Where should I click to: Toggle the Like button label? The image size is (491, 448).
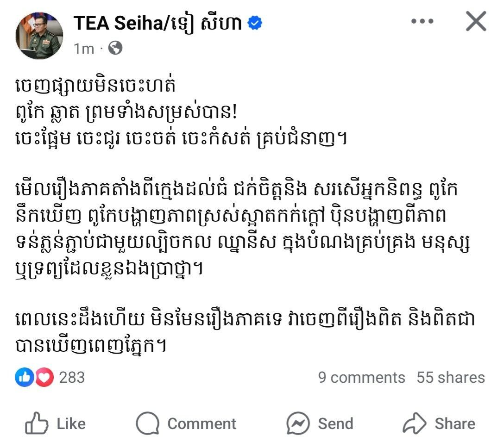coord(71,424)
